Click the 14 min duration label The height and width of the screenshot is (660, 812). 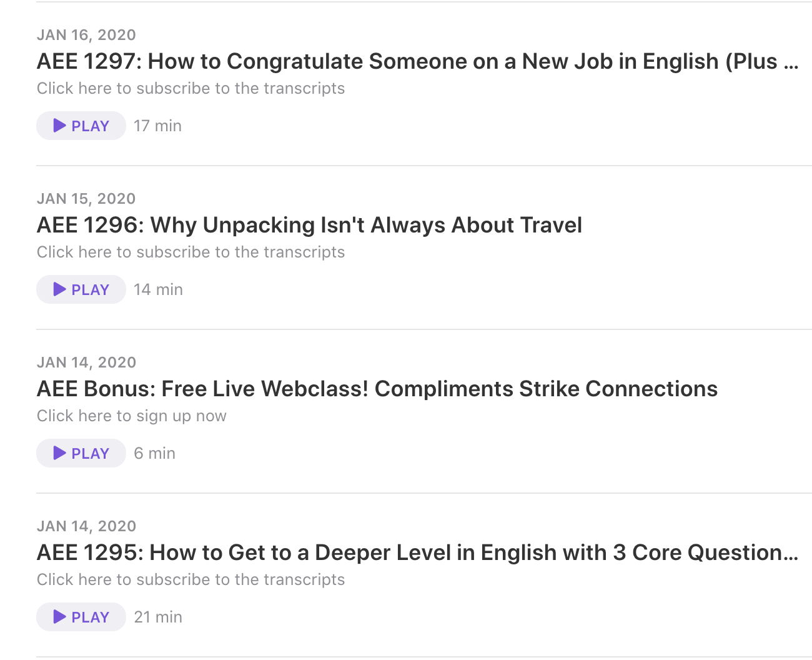(x=158, y=289)
